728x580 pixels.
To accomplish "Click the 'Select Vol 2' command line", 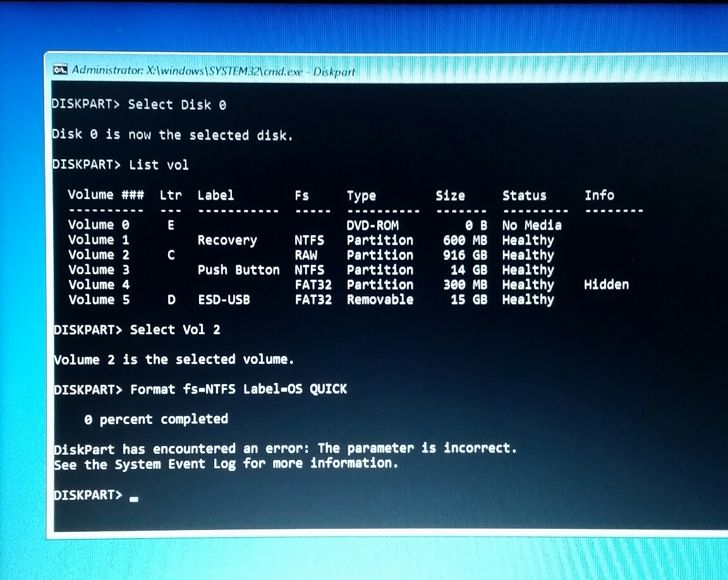I will point(137,329).
